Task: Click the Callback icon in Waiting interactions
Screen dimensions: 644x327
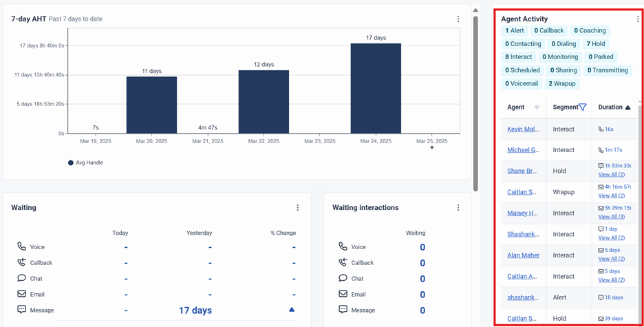Action: click(x=343, y=262)
